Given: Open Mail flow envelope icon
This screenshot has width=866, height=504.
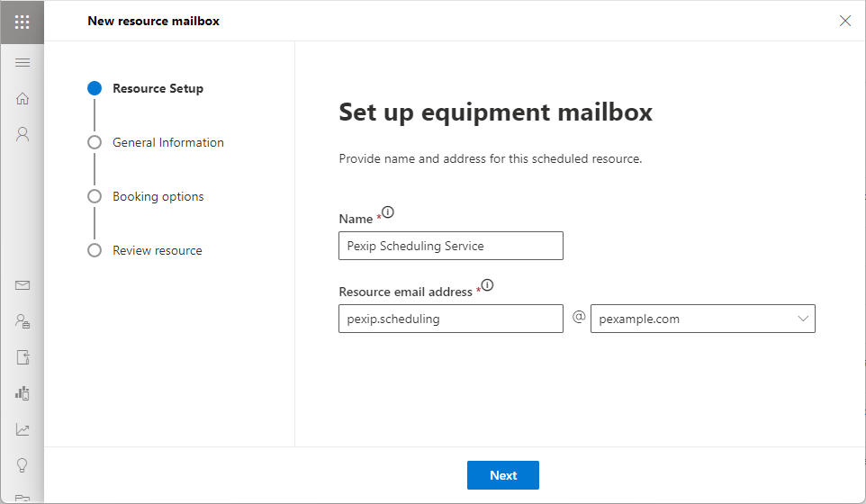Looking at the screenshot, I should pos(23,285).
